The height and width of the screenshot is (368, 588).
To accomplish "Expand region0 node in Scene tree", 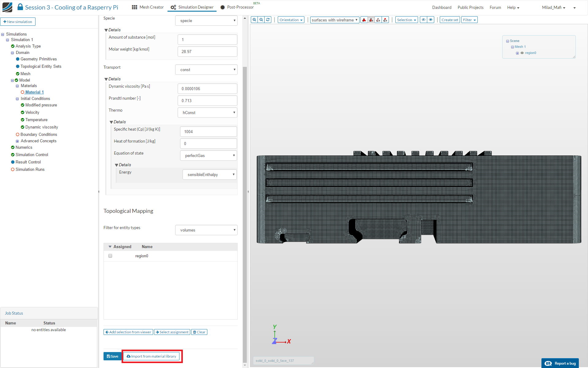I will tap(517, 53).
